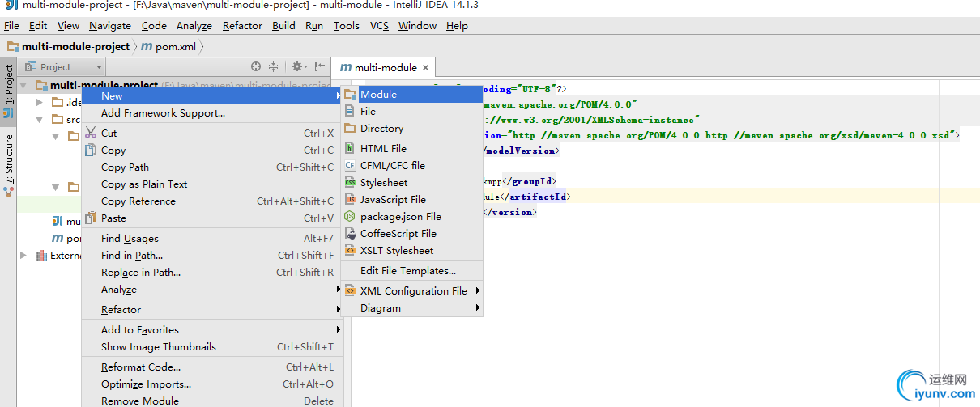Expand the External Libraries node
The image size is (980, 407).
coord(23,255)
